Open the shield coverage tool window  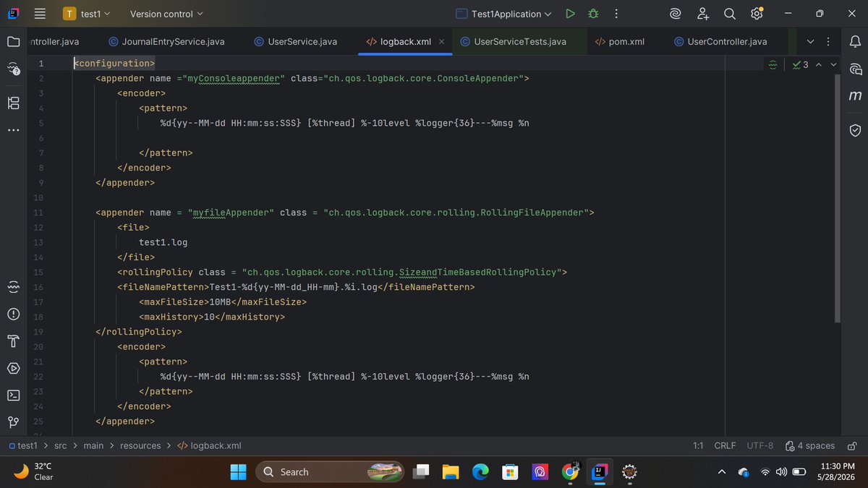(x=855, y=130)
